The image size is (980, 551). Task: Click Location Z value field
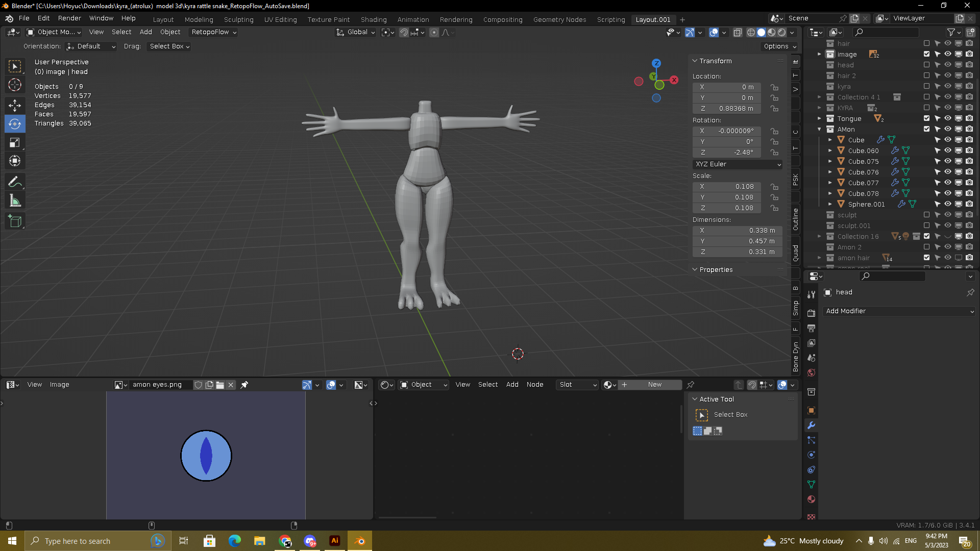[727, 109]
